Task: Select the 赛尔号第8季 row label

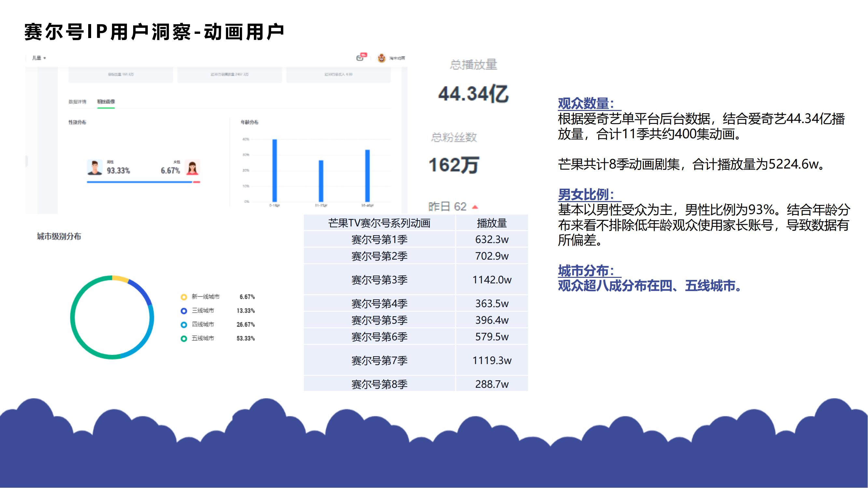Action: (x=379, y=384)
